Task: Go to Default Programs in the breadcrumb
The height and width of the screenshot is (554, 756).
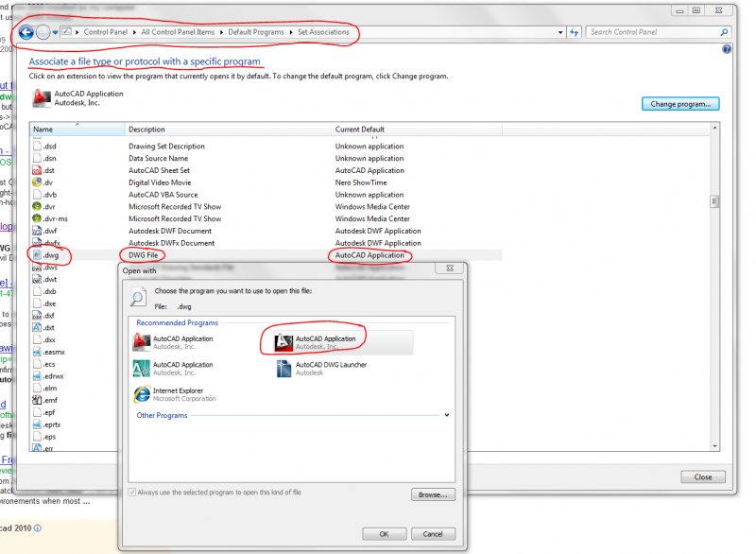Action: pos(256,32)
